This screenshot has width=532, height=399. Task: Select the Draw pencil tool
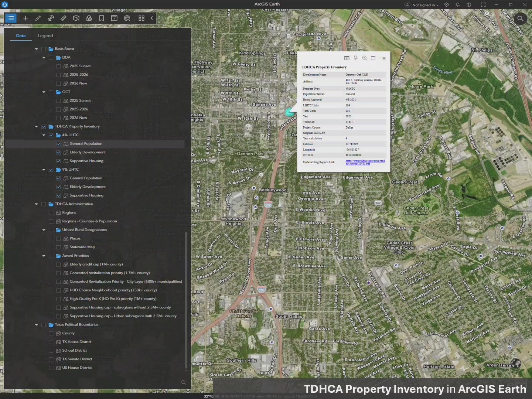38,18
